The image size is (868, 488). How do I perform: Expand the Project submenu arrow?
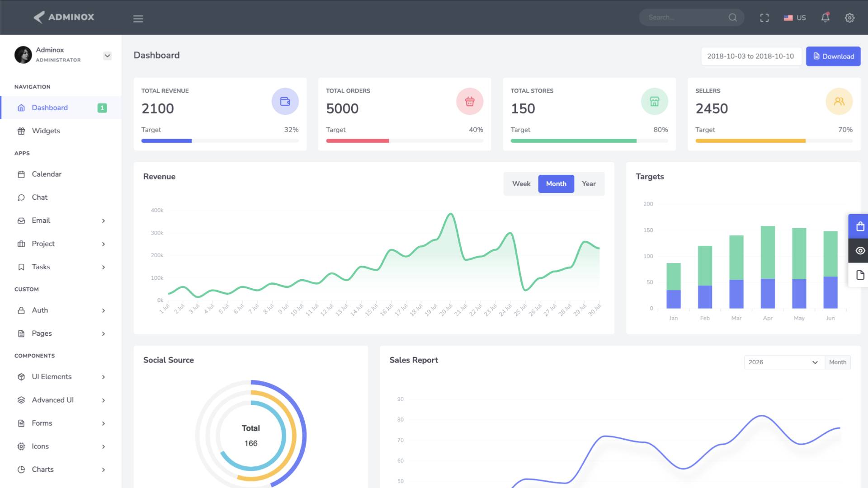click(104, 244)
